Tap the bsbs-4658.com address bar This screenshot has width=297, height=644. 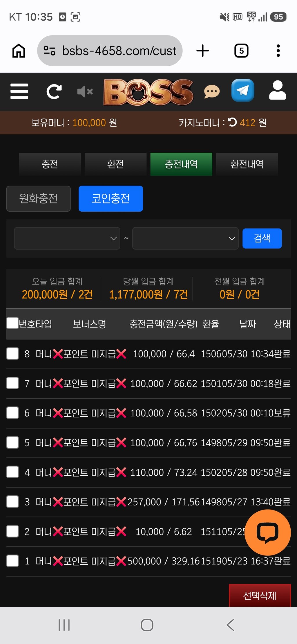110,51
